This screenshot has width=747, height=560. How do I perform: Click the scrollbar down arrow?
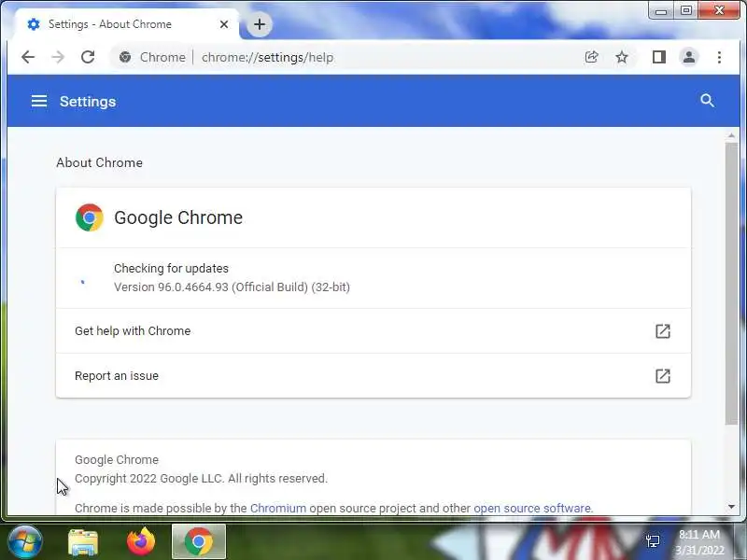732,507
